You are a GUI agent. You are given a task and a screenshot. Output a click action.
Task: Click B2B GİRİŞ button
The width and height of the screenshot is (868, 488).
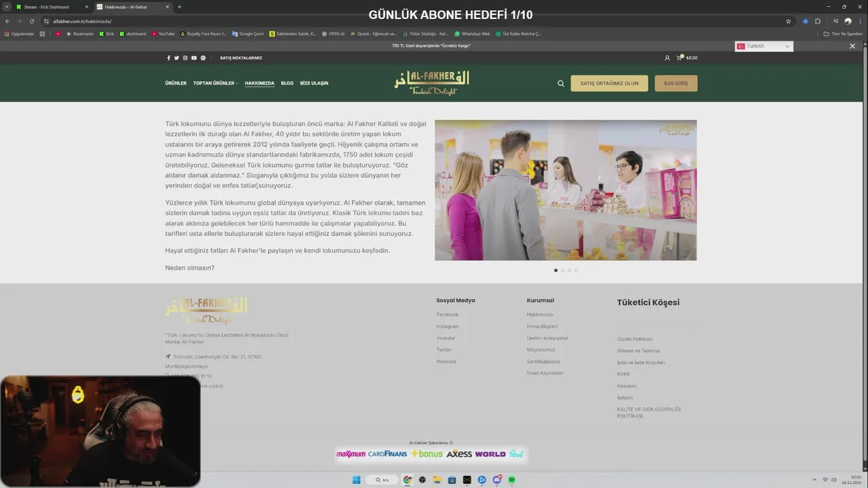(x=676, y=83)
